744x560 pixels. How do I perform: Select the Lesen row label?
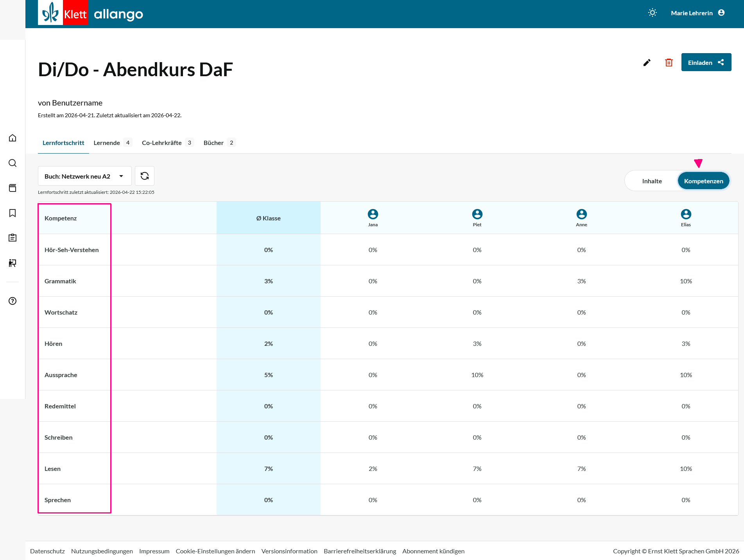pyautogui.click(x=52, y=469)
